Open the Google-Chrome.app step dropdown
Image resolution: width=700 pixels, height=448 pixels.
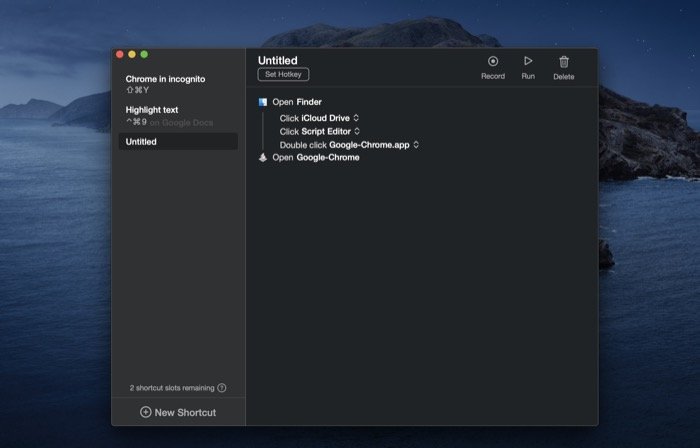click(416, 145)
